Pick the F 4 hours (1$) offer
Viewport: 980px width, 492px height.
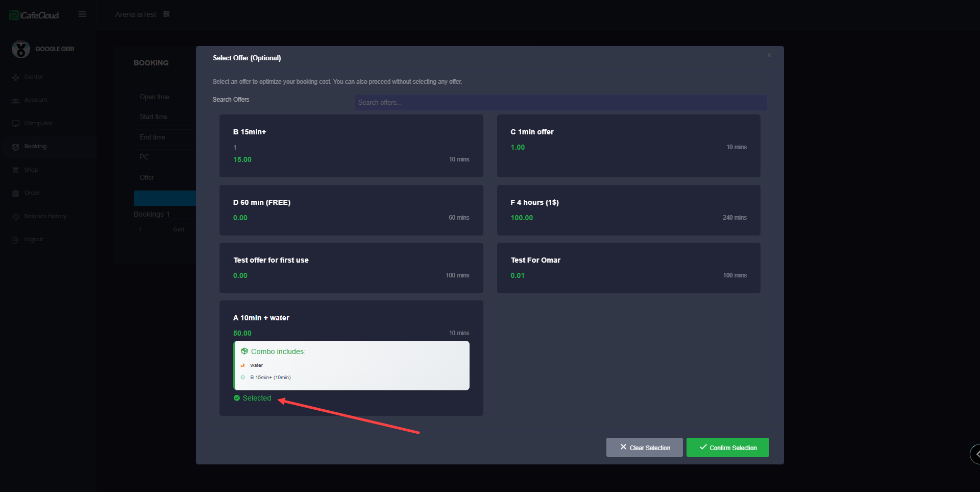coord(628,210)
